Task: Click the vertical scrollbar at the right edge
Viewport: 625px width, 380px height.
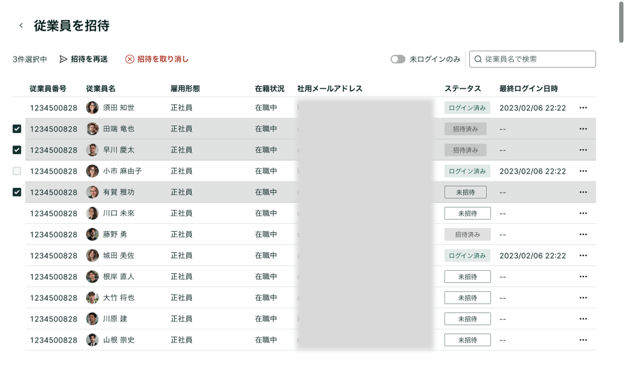Action: 621,22
